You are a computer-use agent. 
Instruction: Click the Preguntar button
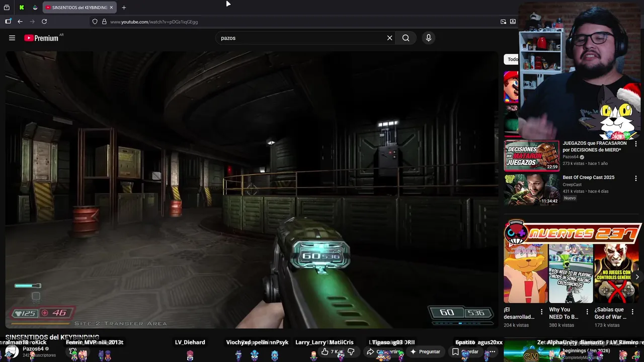425,351
